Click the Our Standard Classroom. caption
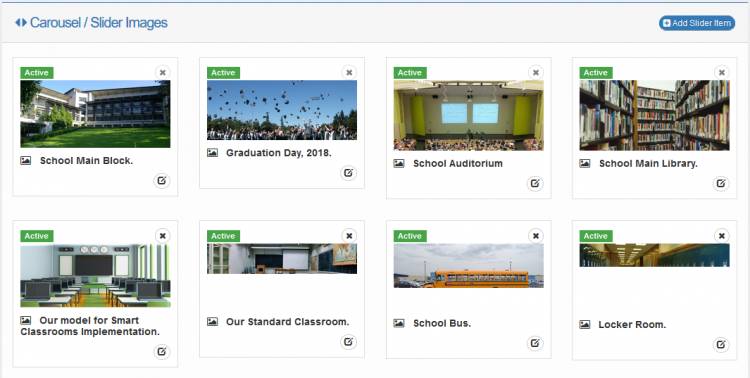Screen dimensions: 750x378 pos(287,322)
